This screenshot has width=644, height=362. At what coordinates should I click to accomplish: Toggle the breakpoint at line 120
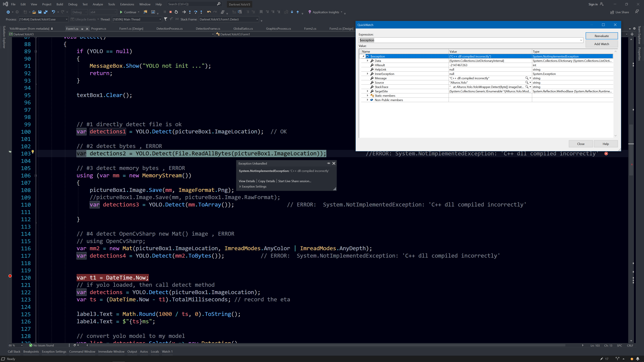[10, 276]
